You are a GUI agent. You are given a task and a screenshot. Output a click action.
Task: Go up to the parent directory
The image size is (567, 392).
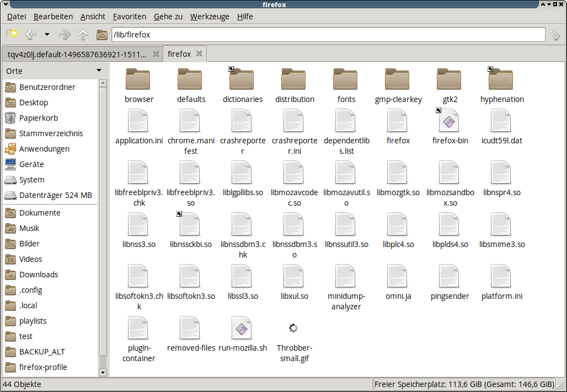click(x=83, y=35)
